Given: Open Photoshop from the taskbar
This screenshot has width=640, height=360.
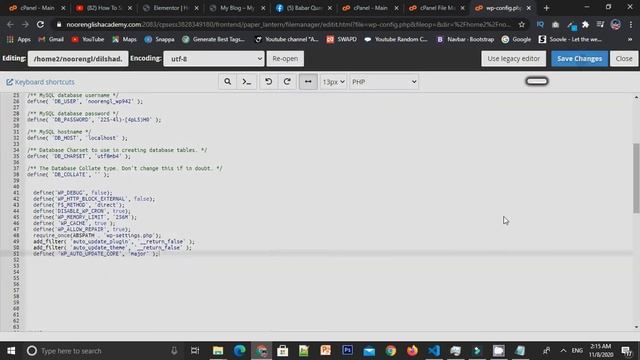Looking at the screenshot, I should (347, 351).
